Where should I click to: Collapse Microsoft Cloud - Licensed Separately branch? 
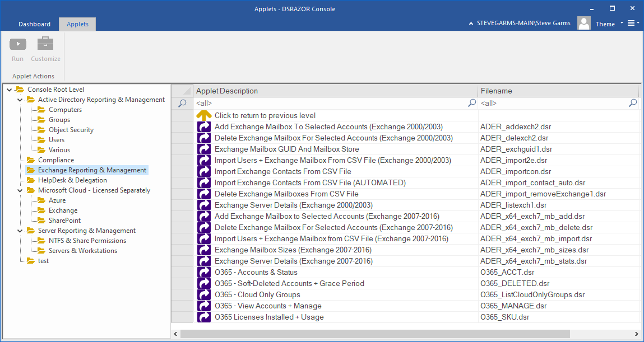[20, 190]
